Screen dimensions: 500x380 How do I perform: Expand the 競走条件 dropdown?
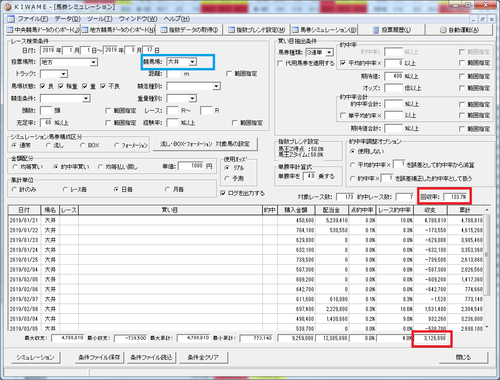click(86, 98)
